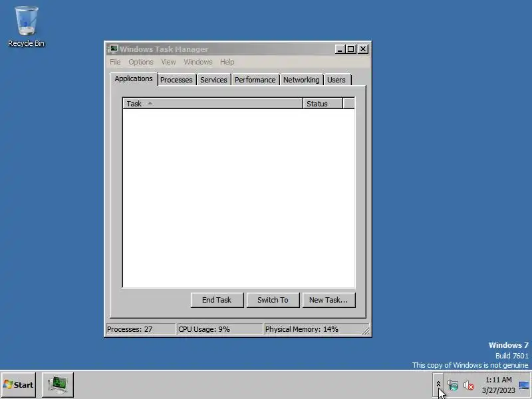The height and width of the screenshot is (399, 532).
Task: Click the CPU Usage: 9% status entry
Action: [219, 329]
